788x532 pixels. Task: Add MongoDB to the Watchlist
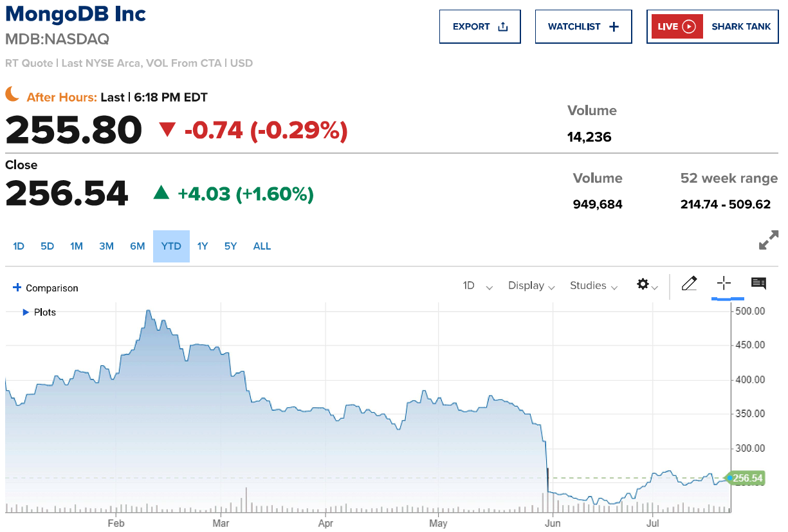pyautogui.click(x=583, y=26)
